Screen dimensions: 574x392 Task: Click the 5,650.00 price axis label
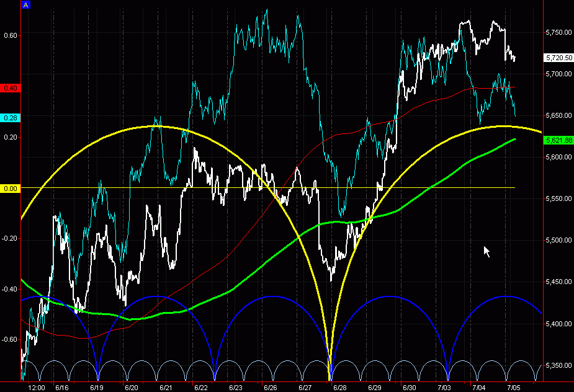click(558, 115)
